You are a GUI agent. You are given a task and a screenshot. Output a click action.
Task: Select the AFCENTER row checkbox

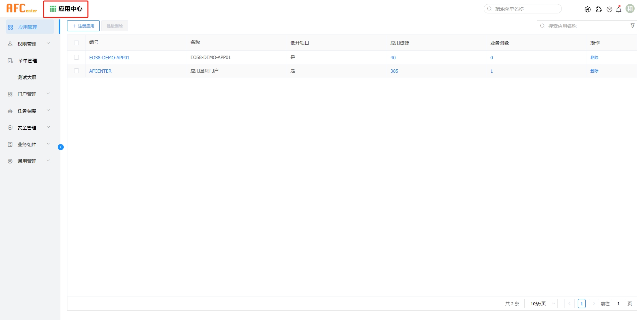click(x=76, y=71)
